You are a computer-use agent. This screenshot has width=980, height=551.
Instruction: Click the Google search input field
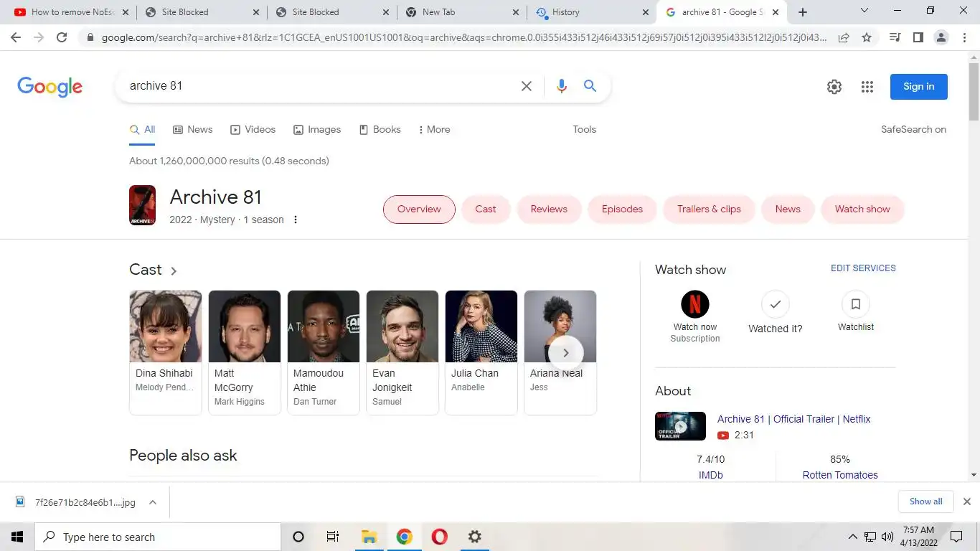319,86
